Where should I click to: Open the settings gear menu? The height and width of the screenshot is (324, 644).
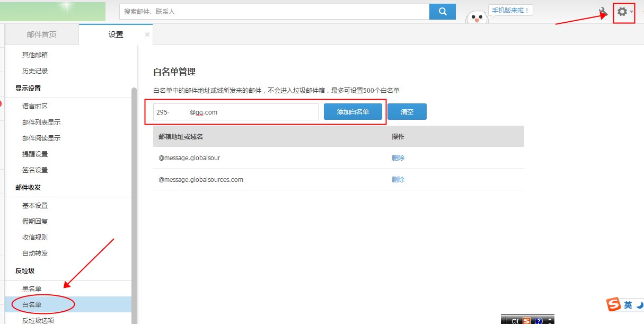(622, 12)
